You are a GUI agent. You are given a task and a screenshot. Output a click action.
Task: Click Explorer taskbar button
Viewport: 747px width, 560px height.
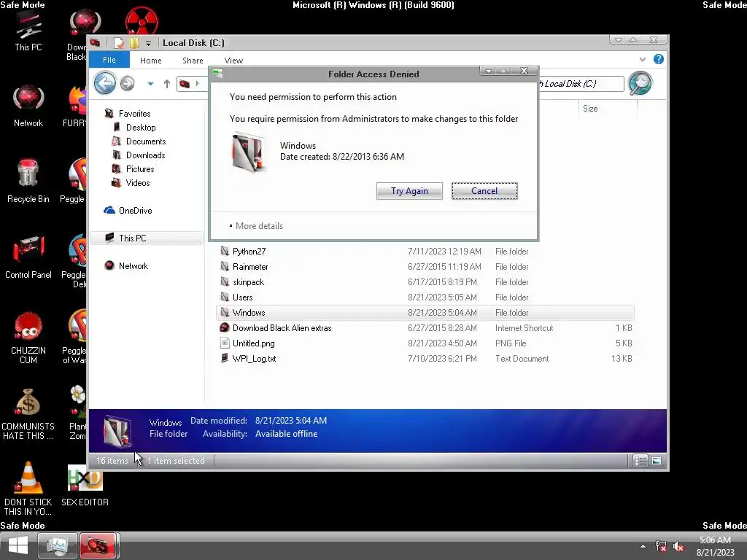point(98,545)
